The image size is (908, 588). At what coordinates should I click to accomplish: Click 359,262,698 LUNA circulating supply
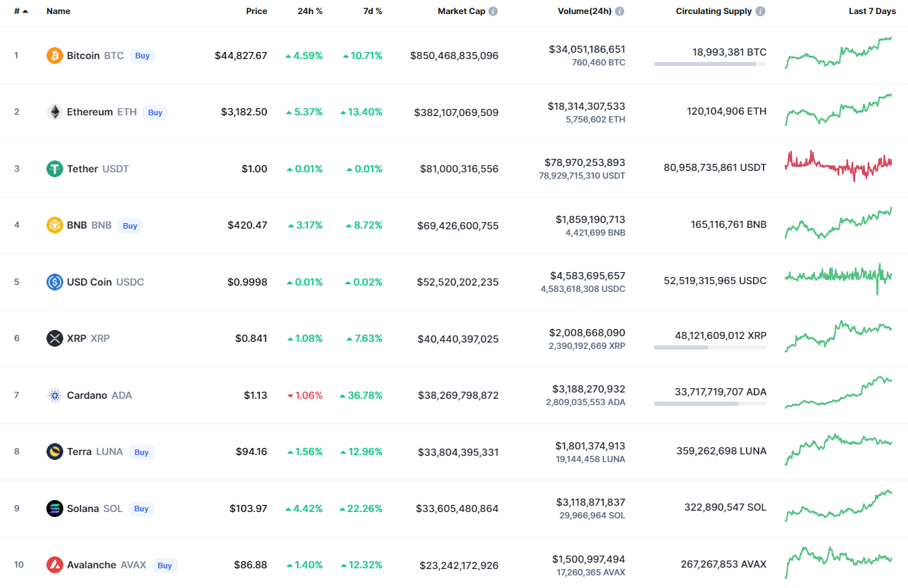[722, 451]
